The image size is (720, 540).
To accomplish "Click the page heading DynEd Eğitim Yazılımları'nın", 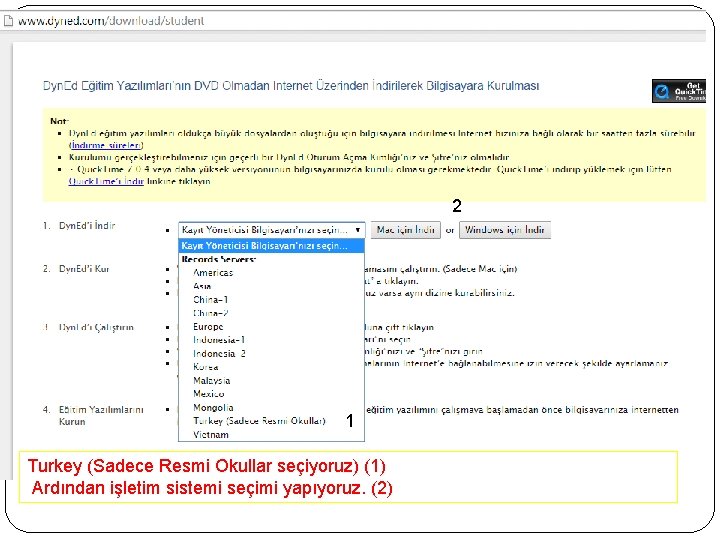I will click(291, 86).
